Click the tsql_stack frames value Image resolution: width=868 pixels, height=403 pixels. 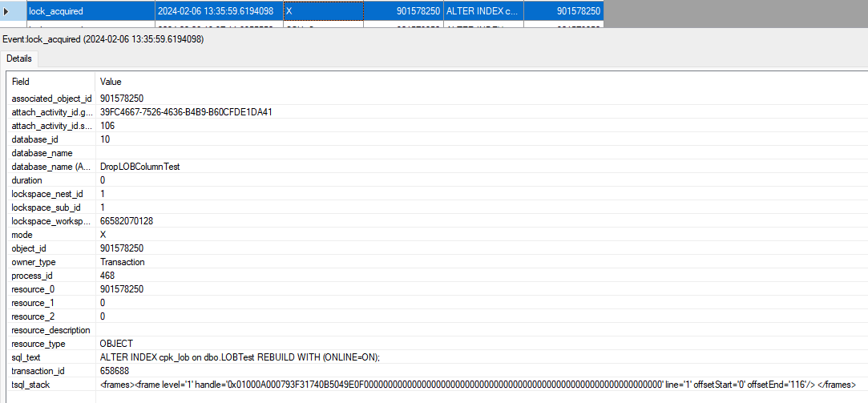[x=477, y=385]
